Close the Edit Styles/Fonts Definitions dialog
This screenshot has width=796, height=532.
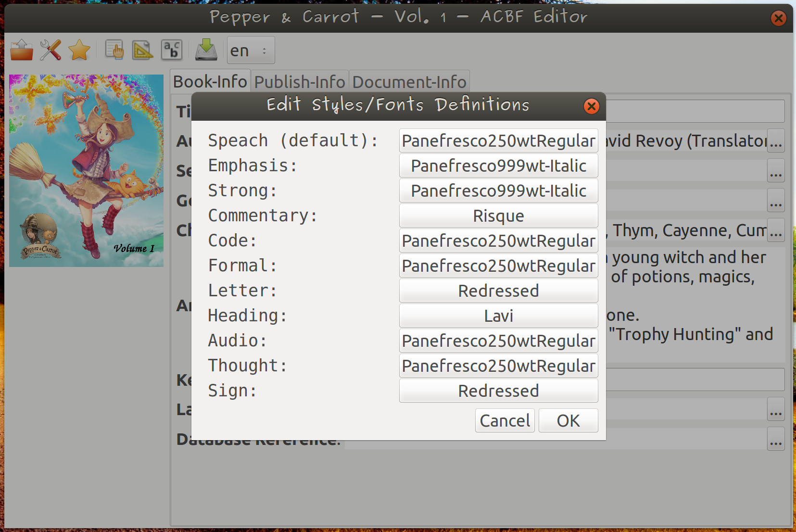[592, 106]
